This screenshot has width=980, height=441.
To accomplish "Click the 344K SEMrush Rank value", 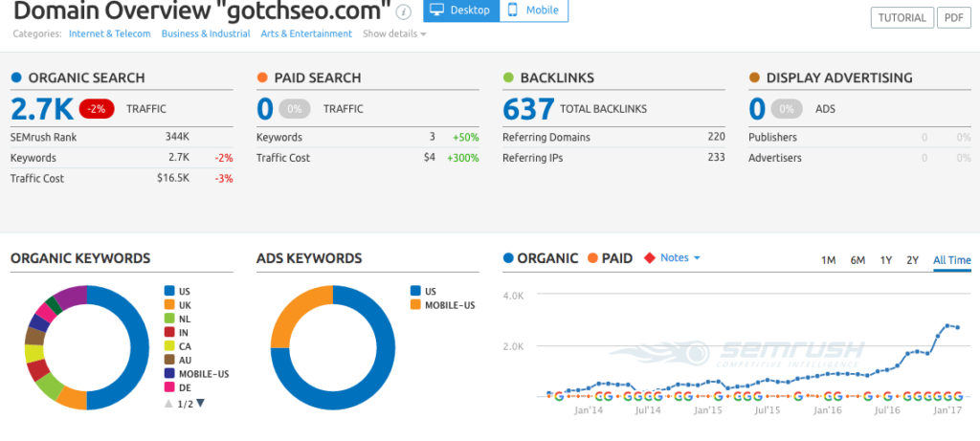I will 177,137.
